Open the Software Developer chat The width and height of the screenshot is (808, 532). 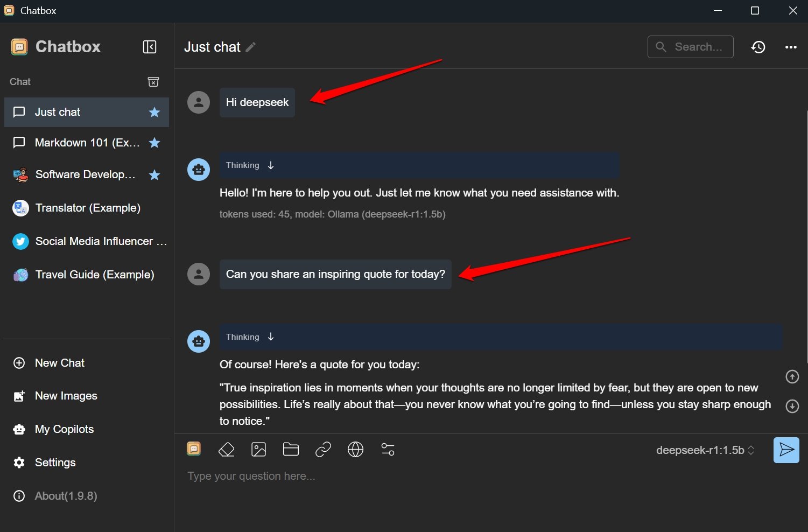click(x=87, y=174)
